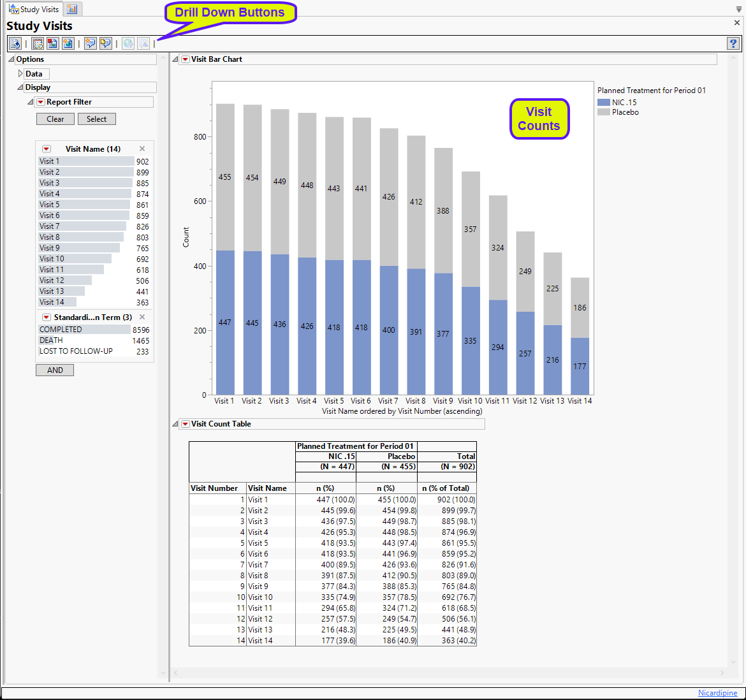Screen dimensions: 746x700
Task: Select DEATH in the disposition term filter
Action: 51,340
